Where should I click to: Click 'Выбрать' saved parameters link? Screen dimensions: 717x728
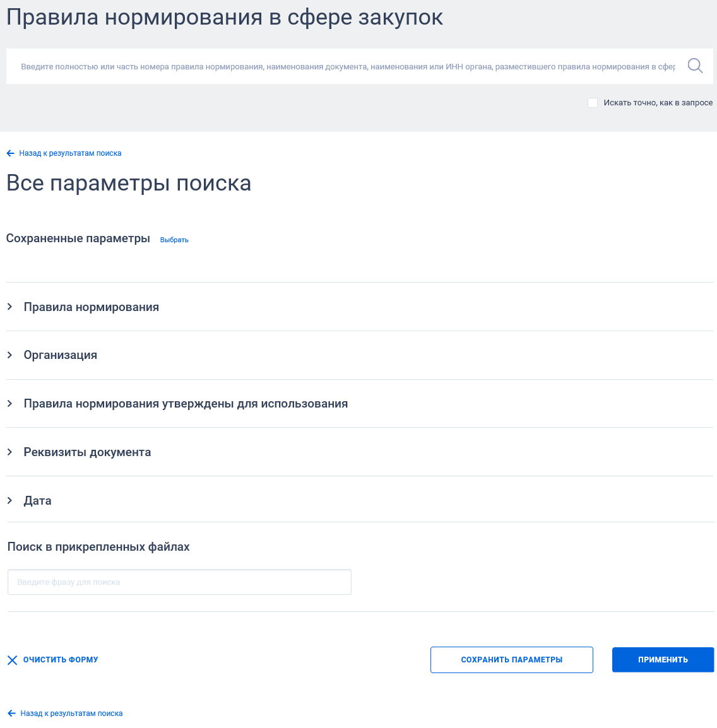(174, 240)
